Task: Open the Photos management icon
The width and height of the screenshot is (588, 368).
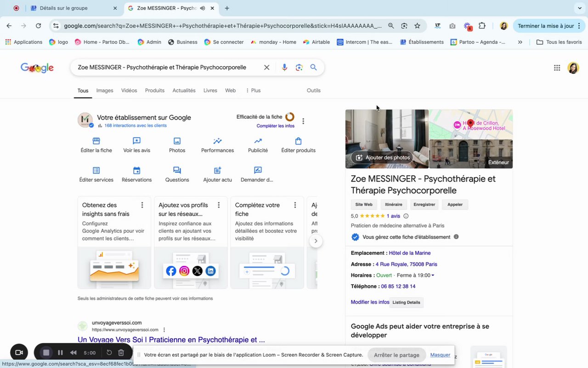Action: (x=177, y=141)
